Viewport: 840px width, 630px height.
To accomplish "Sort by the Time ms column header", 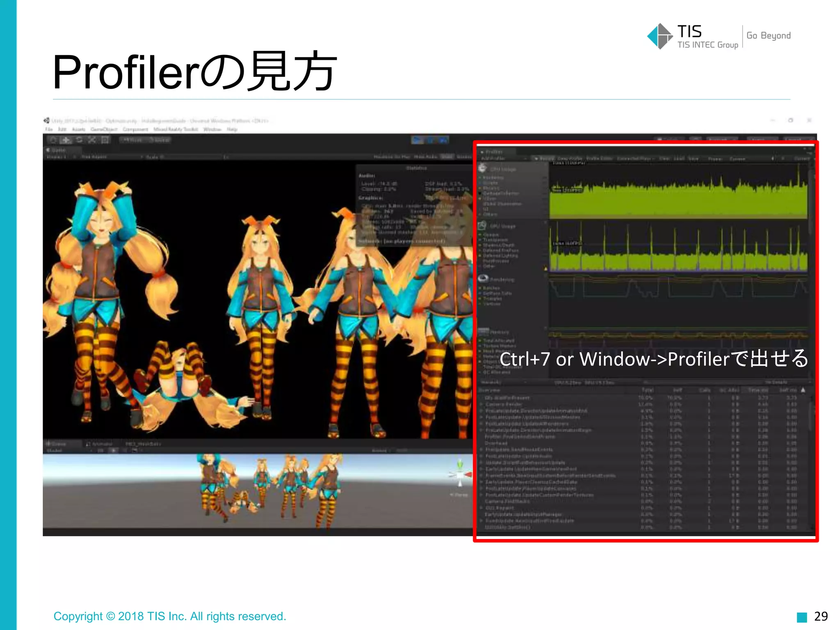I will 758,390.
